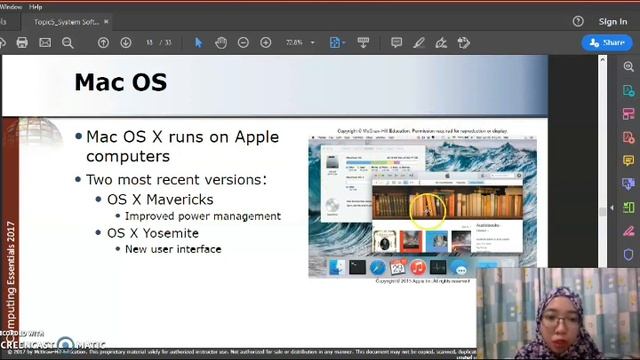Collapse right tools pane arrow
The height and width of the screenshot is (360, 640).
click(612, 208)
